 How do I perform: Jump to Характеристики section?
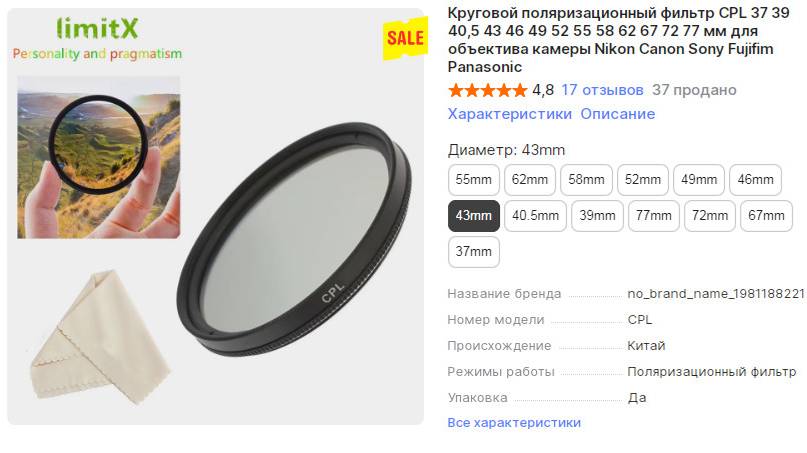click(x=510, y=114)
